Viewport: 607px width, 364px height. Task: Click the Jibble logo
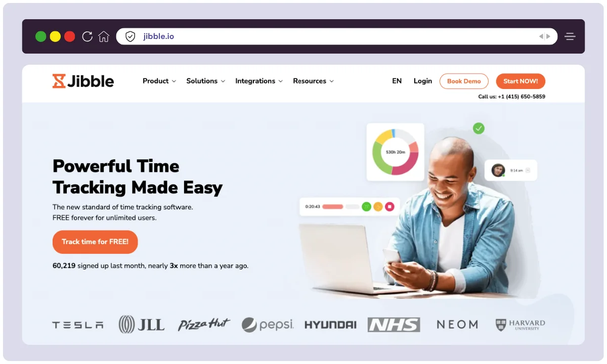[83, 81]
